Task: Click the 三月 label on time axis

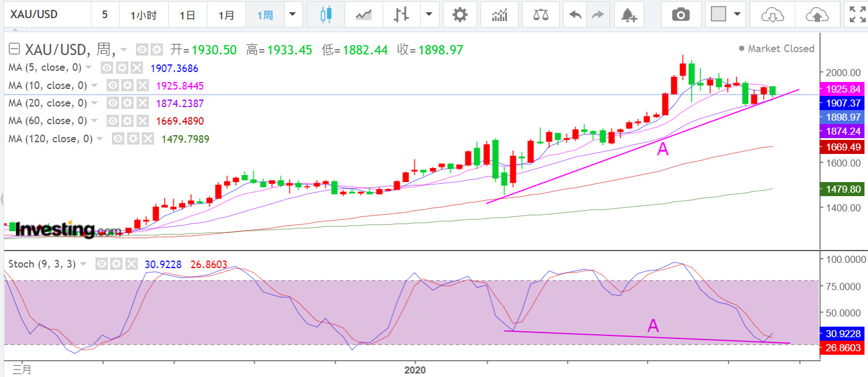Action: 22,370
